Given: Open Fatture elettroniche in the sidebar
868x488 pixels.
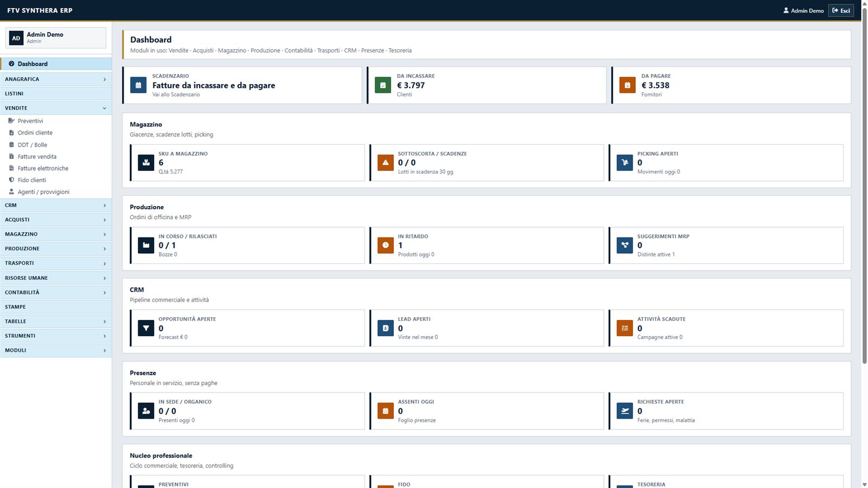Looking at the screenshot, I should 43,168.
